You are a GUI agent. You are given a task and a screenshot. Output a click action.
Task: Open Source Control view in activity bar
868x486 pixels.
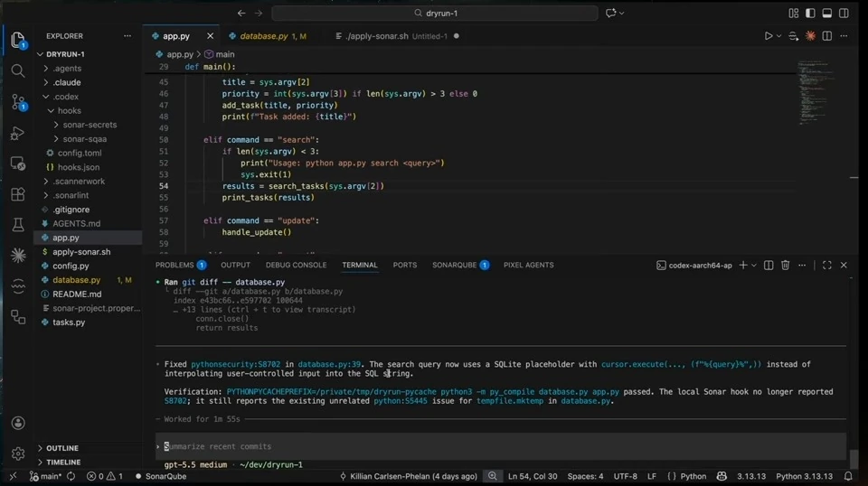(18, 102)
